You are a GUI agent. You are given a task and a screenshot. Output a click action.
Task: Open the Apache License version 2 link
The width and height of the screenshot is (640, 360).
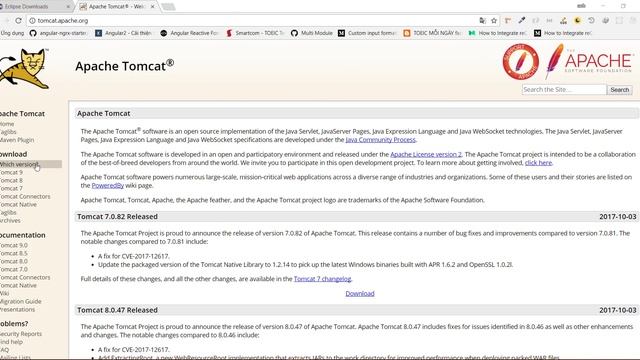[x=426, y=154]
